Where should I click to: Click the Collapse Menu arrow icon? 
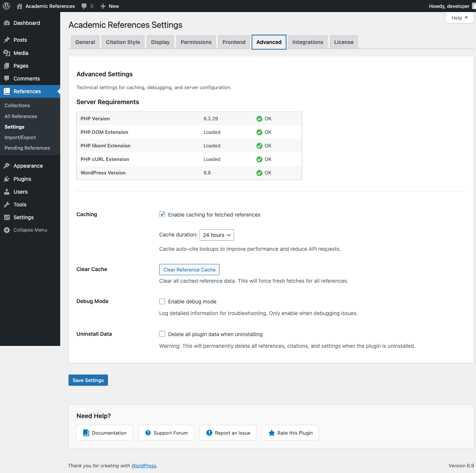7,230
